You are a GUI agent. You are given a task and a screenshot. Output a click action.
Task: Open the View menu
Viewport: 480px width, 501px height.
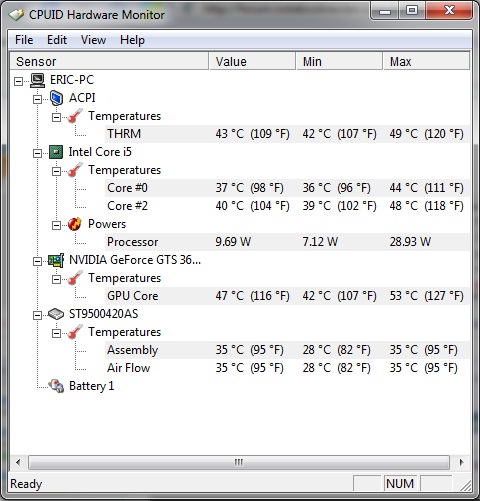94,40
